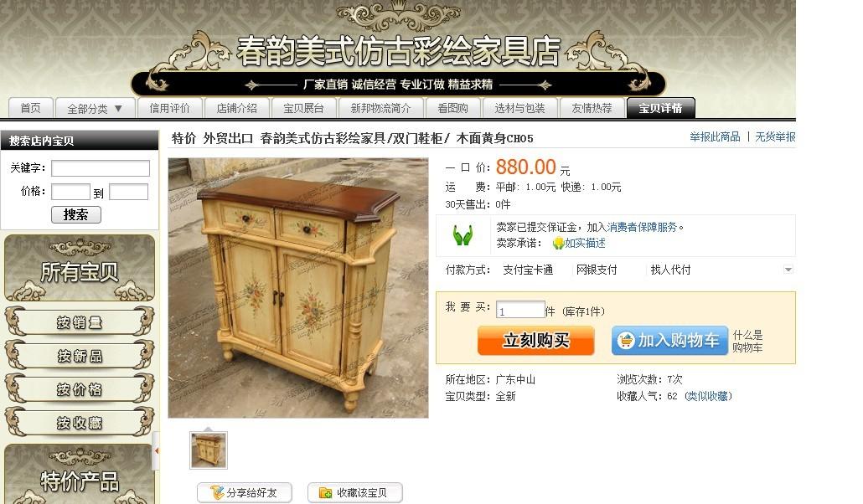Open the 信用评价 tab
The image size is (863, 504).
169,108
